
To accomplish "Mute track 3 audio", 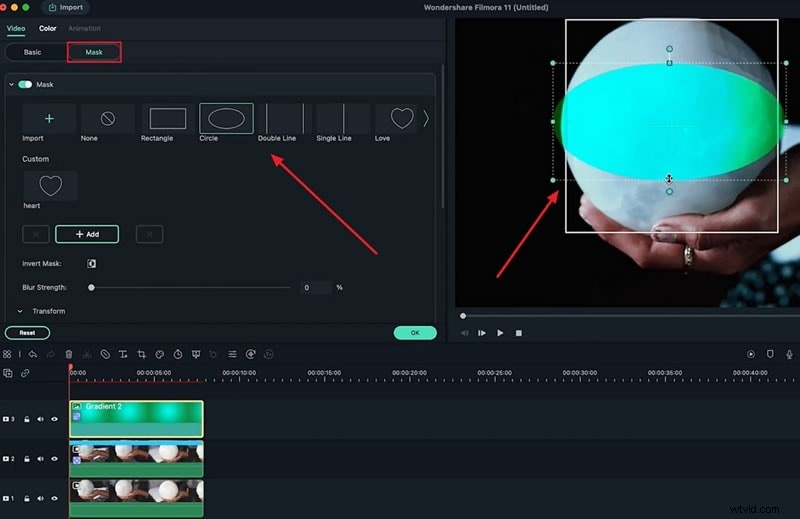I will 40,419.
